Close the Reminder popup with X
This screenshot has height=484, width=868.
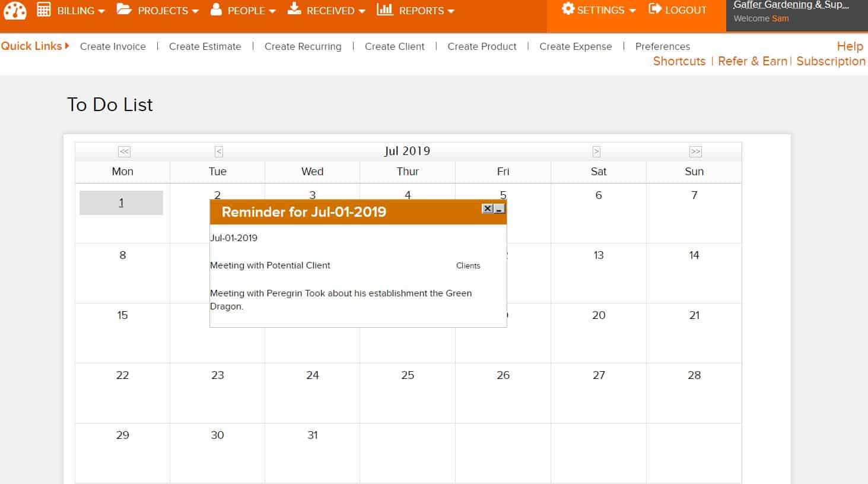[x=487, y=208]
